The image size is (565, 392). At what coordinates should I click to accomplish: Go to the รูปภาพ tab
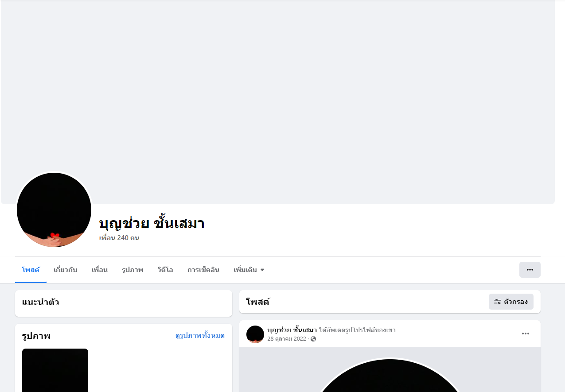point(132,270)
